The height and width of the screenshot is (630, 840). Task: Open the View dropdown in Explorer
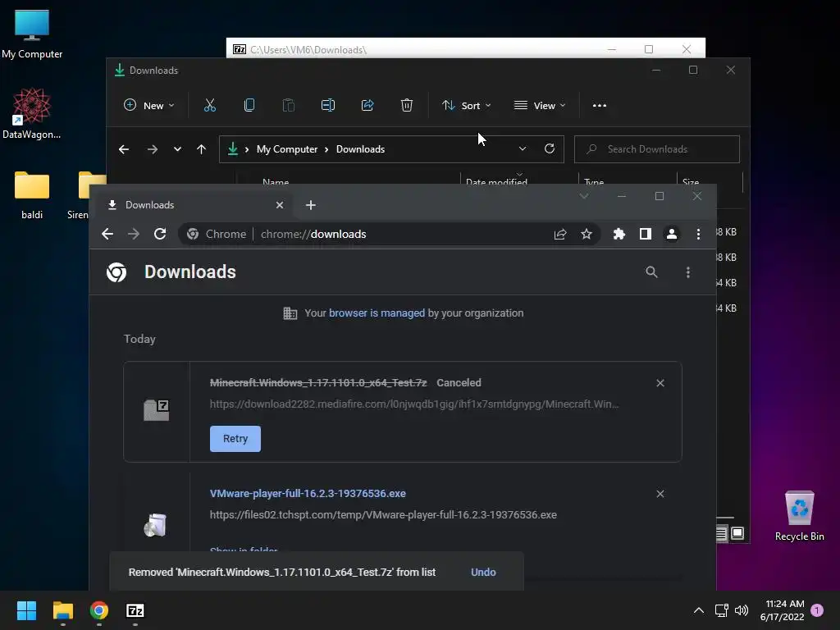tap(540, 106)
